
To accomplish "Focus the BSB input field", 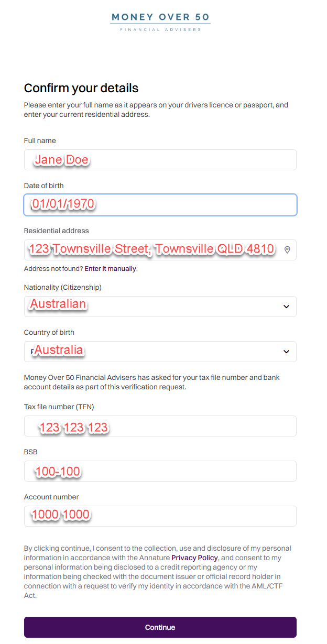I will 160,471.
